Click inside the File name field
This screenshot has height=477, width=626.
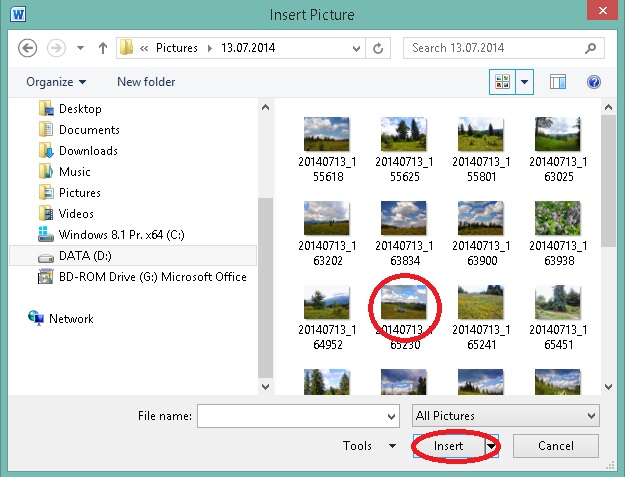pyautogui.click(x=290, y=415)
